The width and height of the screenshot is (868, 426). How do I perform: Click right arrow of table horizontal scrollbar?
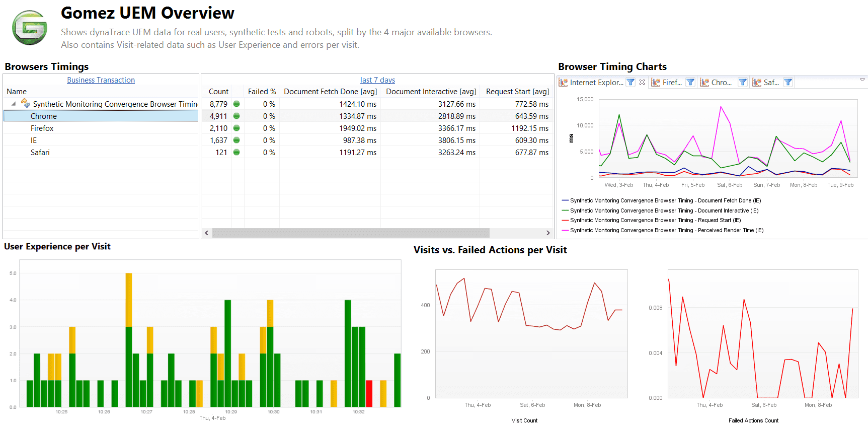(548, 233)
